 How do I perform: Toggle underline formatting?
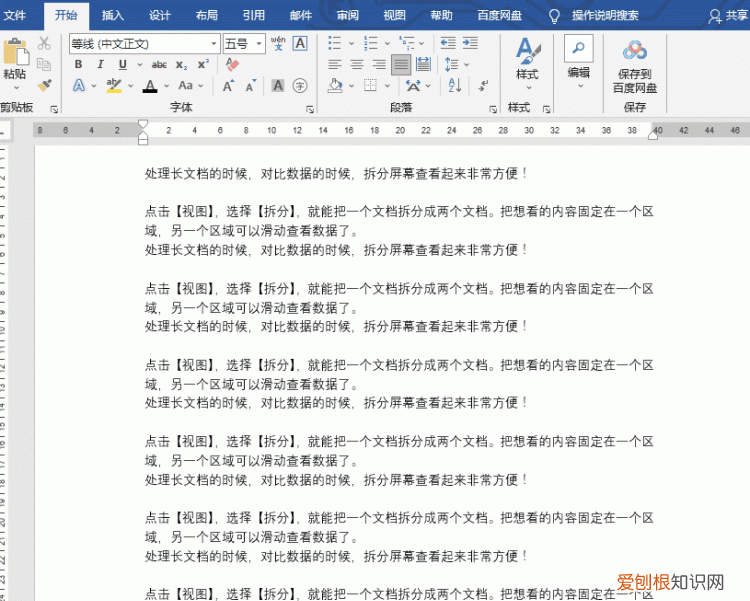[123, 64]
